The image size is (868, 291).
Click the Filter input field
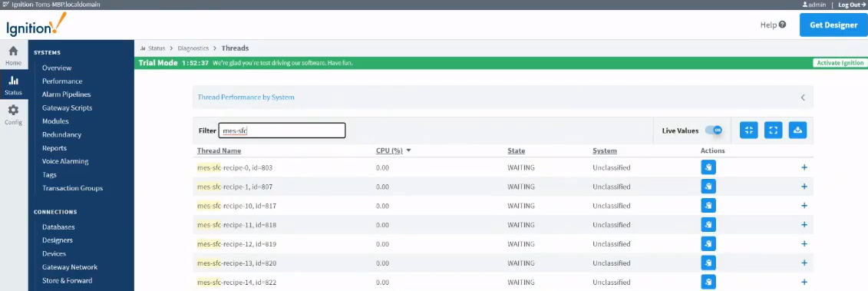point(282,131)
